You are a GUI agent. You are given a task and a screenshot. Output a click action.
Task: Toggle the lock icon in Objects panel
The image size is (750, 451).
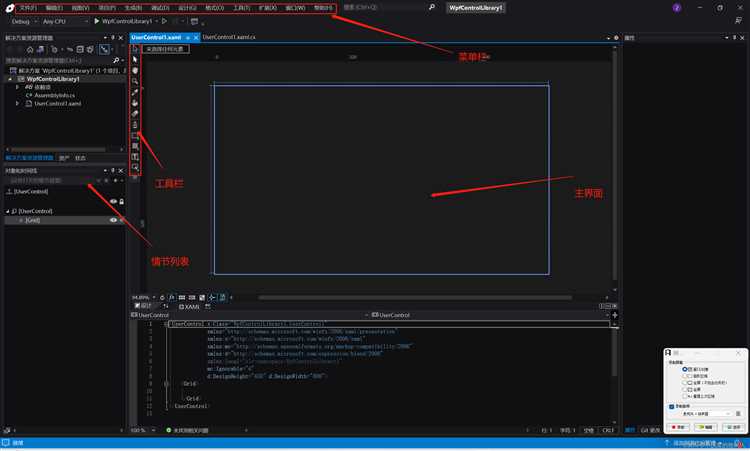click(x=121, y=201)
